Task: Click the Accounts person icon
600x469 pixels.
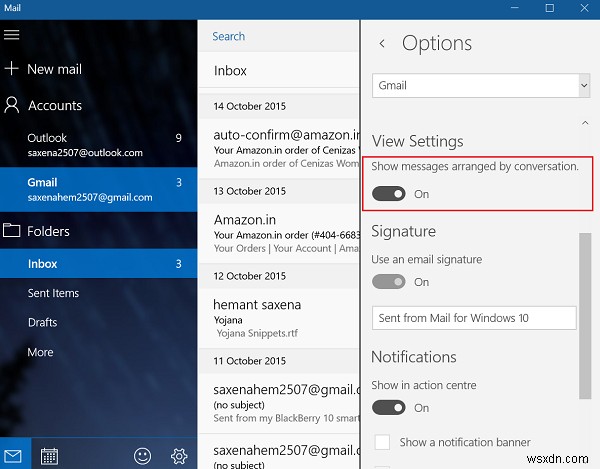Action: pyautogui.click(x=11, y=105)
